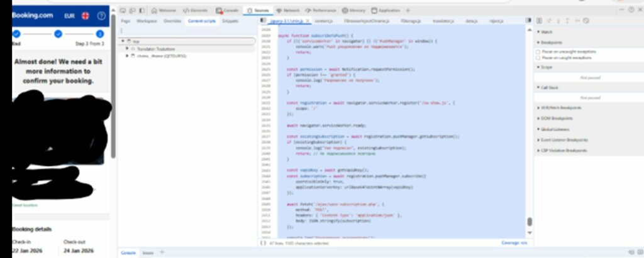Enable Pause on caught exceptions checkbox
The height and width of the screenshot is (258, 644).
(538, 57)
